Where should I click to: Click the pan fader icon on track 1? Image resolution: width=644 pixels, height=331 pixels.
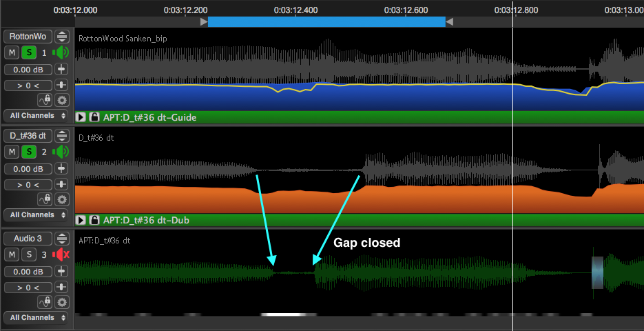point(62,85)
